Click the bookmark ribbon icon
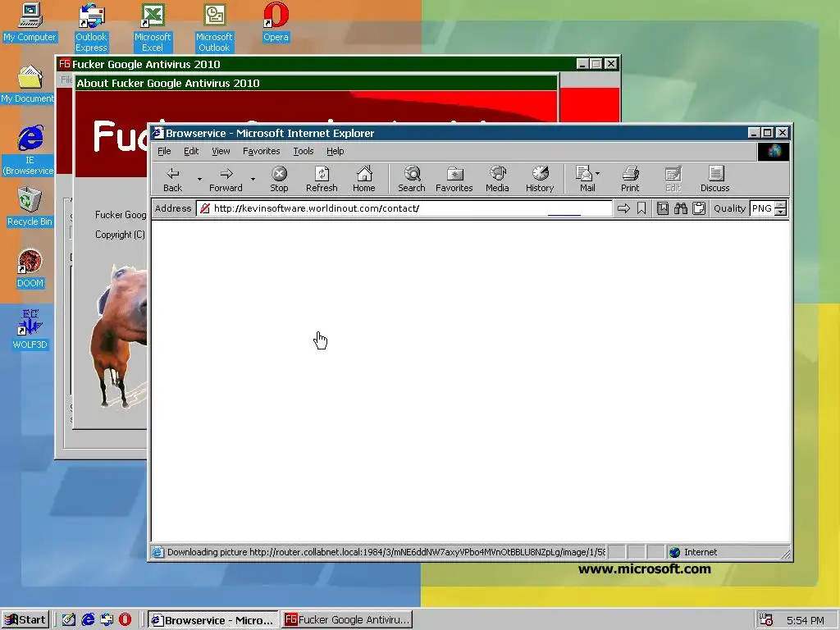The image size is (840, 630). (x=641, y=208)
